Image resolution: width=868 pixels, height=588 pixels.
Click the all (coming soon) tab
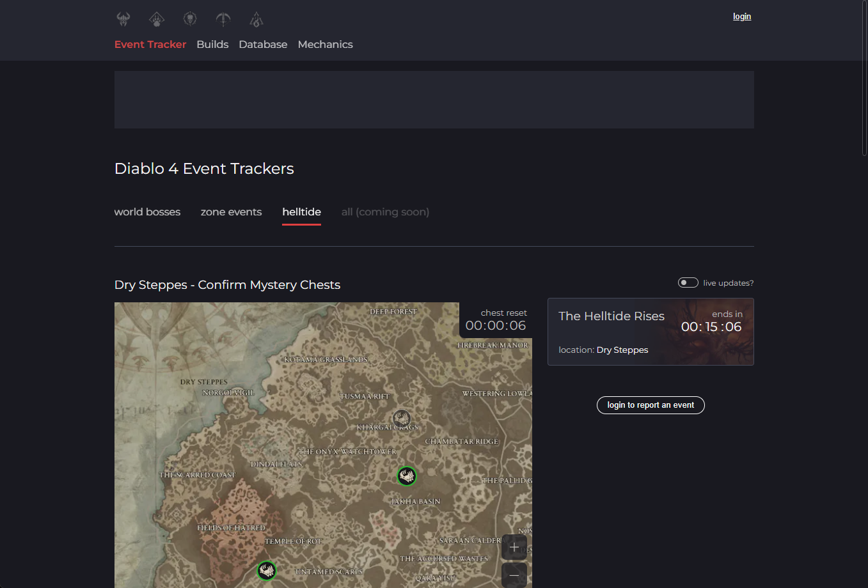(385, 212)
